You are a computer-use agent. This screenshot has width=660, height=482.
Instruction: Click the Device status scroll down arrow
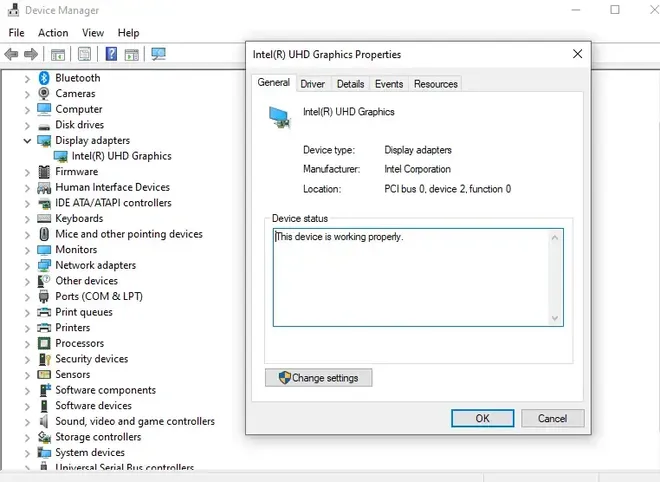[x=555, y=318]
